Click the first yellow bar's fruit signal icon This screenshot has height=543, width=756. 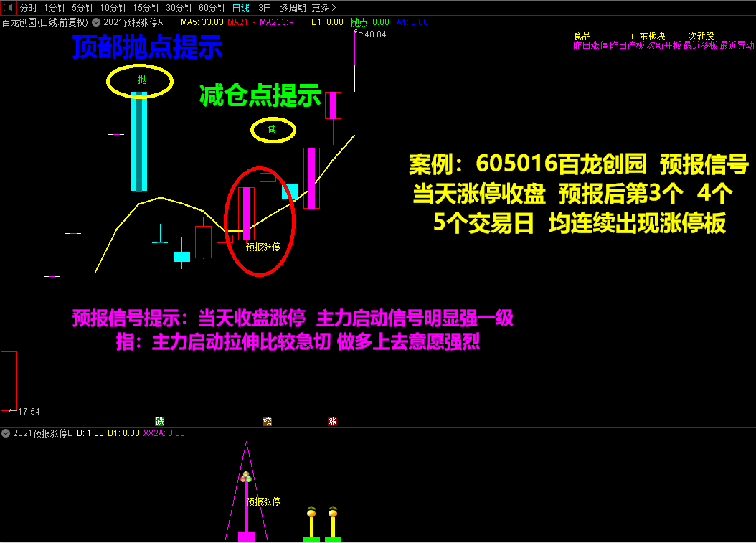click(x=311, y=511)
